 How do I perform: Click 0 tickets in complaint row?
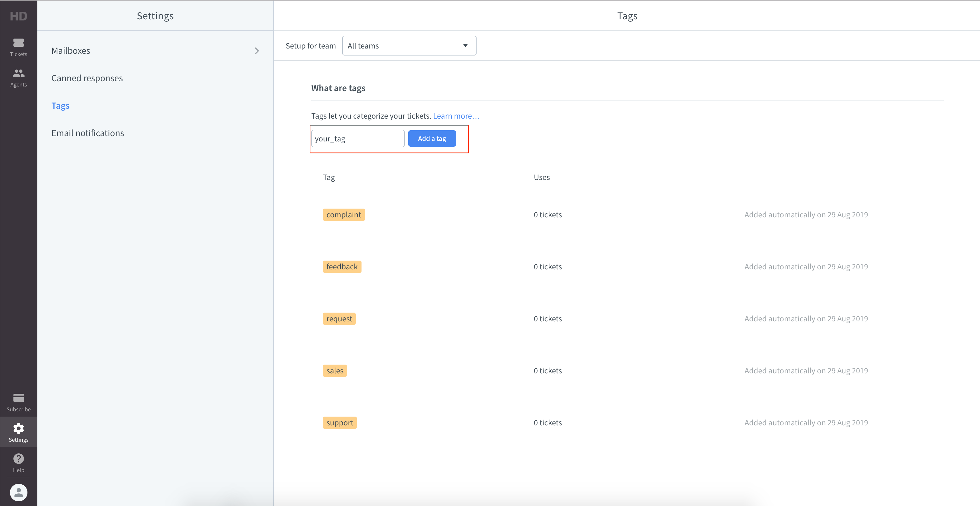(x=548, y=215)
